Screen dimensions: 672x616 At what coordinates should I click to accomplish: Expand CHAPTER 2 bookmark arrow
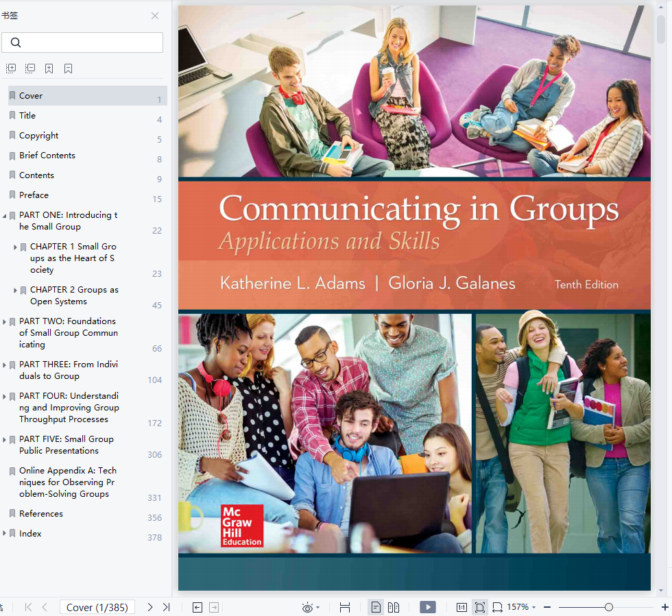pyautogui.click(x=15, y=291)
